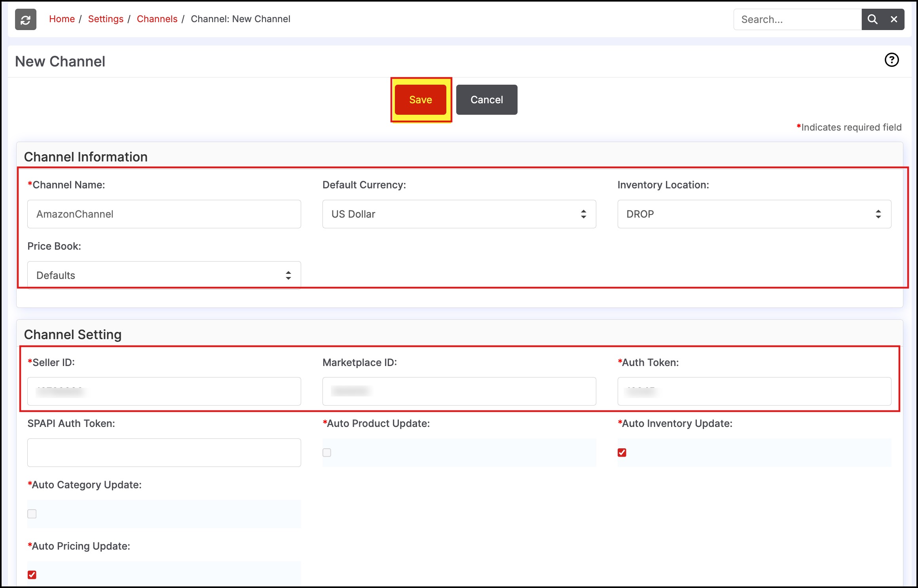Toggle Auto Product Update checkbox
The image size is (918, 588).
(327, 452)
